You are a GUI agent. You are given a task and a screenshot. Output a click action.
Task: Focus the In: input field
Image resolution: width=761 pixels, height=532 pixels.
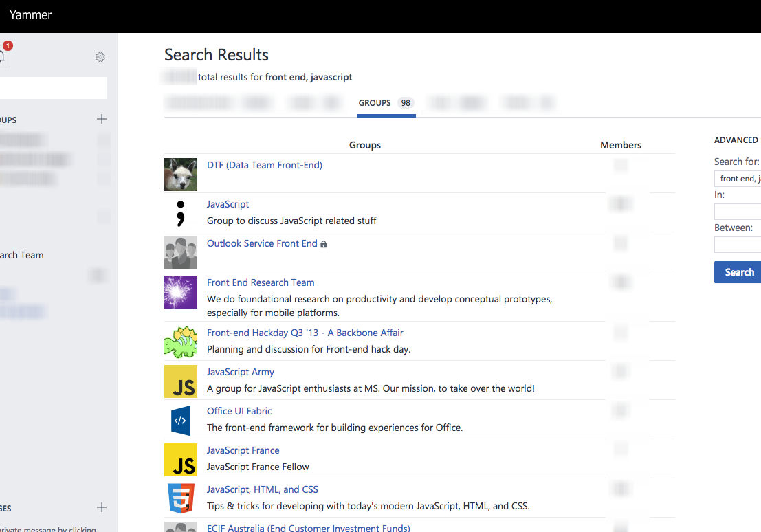[x=738, y=212]
